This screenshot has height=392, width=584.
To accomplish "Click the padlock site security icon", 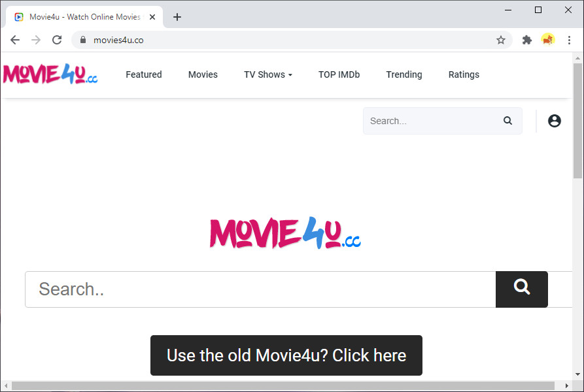I will click(83, 40).
